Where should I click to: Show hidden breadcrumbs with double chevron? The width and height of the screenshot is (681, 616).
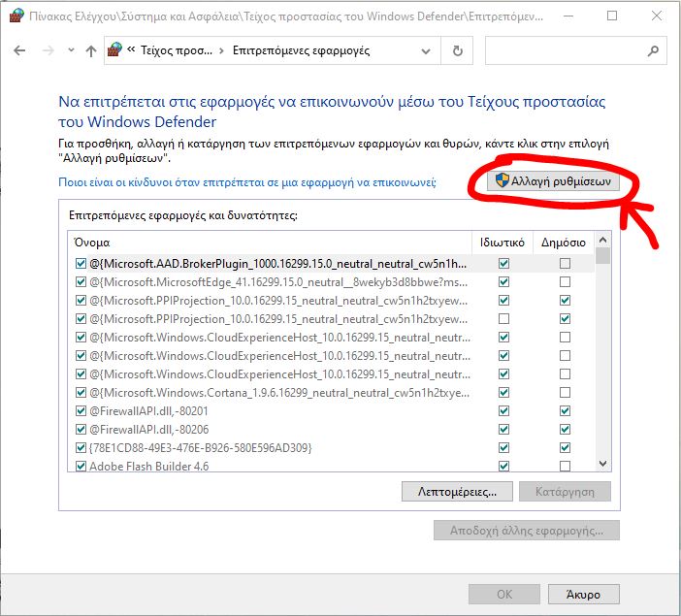131,49
